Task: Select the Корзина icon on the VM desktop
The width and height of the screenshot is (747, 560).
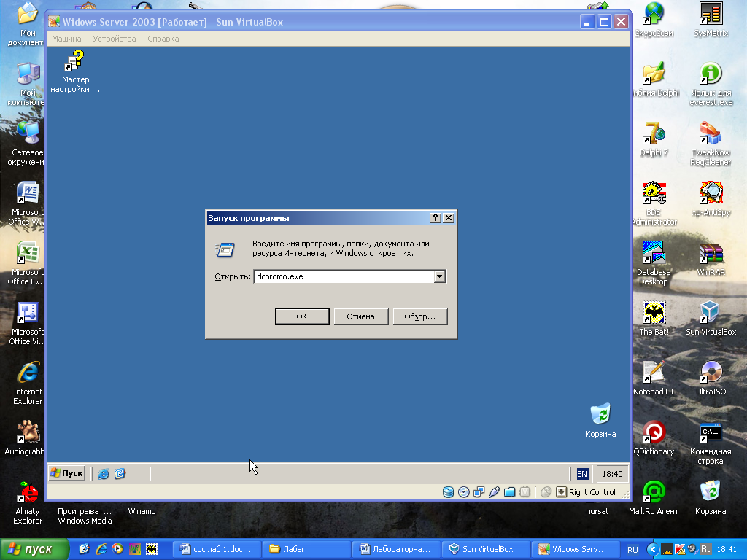Action: (x=600, y=420)
